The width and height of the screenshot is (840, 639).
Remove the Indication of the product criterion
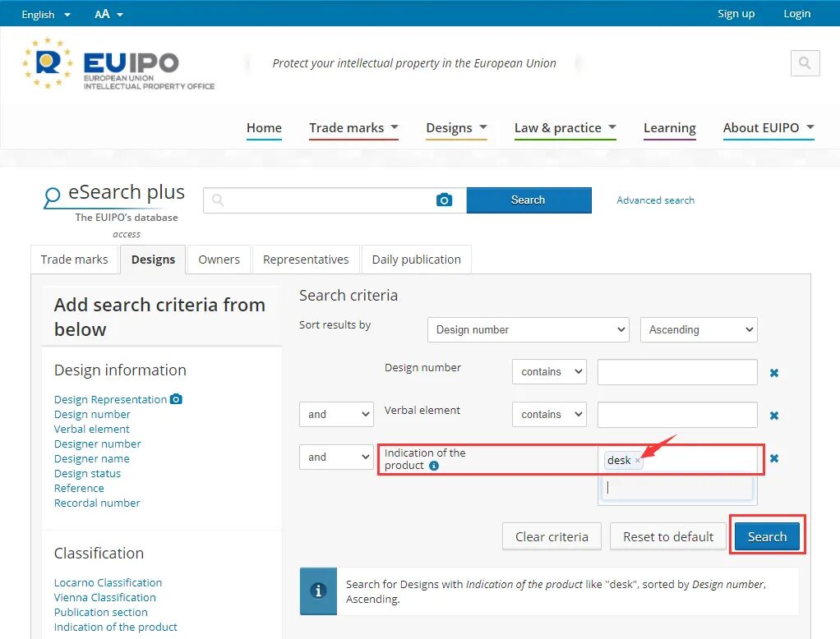[774, 458]
